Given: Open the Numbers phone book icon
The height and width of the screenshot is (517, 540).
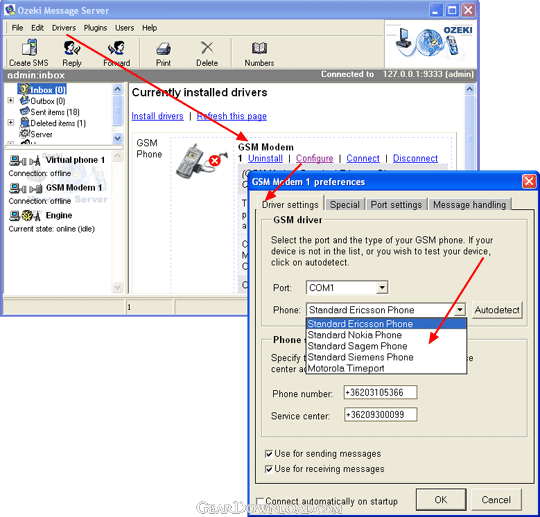Looking at the screenshot, I should (x=259, y=48).
